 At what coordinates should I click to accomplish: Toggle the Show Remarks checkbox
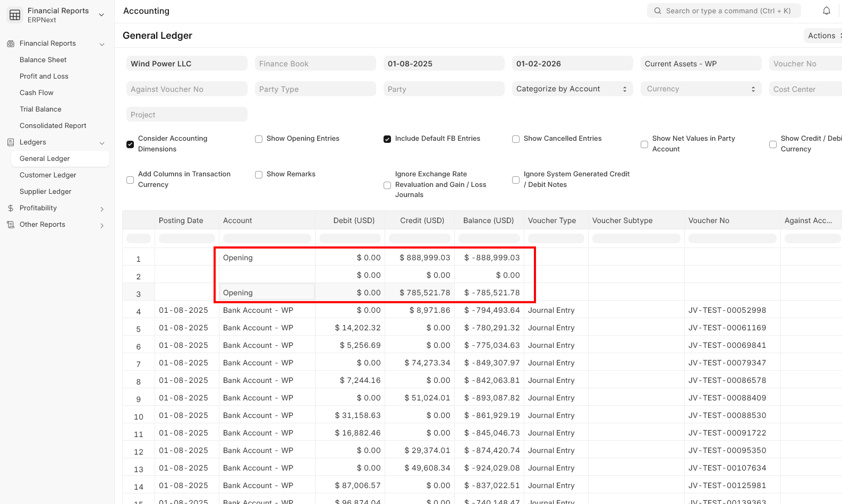point(259,175)
